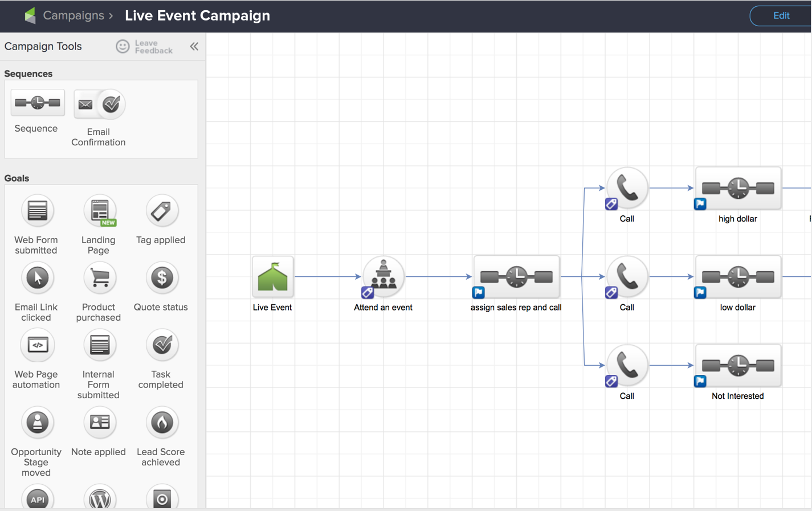The image size is (812, 511).
Task: Choose the Lead Score achieved flame icon
Action: tap(162, 423)
